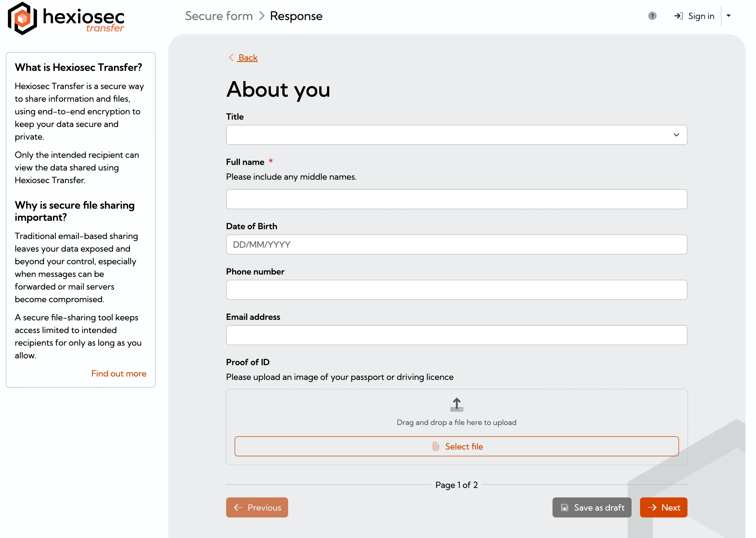
Task: Click 'Please include any middle names.' hint text
Action: pos(291,177)
